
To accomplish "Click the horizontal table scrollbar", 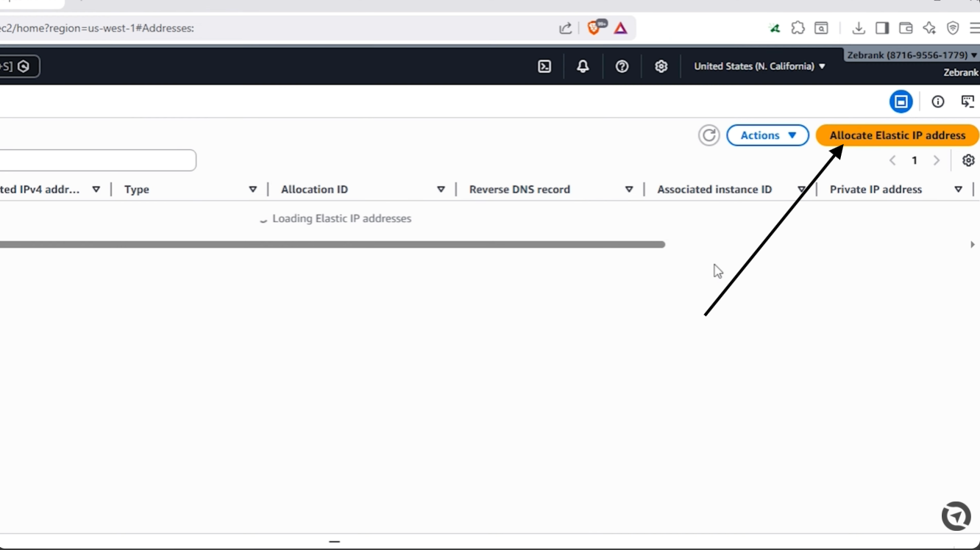I will tap(333, 244).
